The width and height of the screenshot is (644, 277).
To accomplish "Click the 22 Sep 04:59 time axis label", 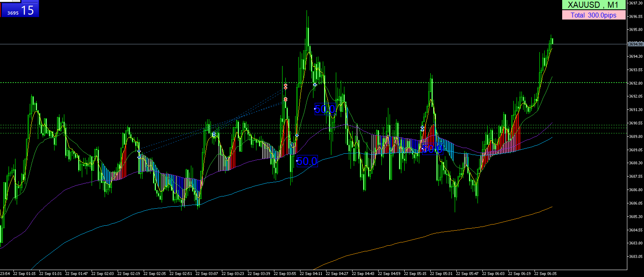I will click(389, 274).
